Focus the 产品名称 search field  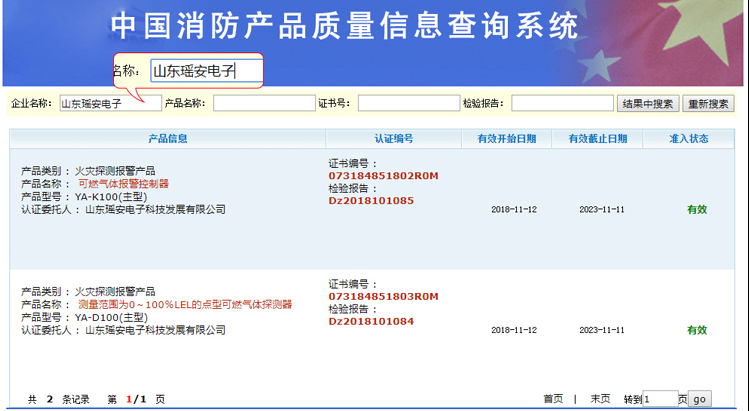coord(264,103)
